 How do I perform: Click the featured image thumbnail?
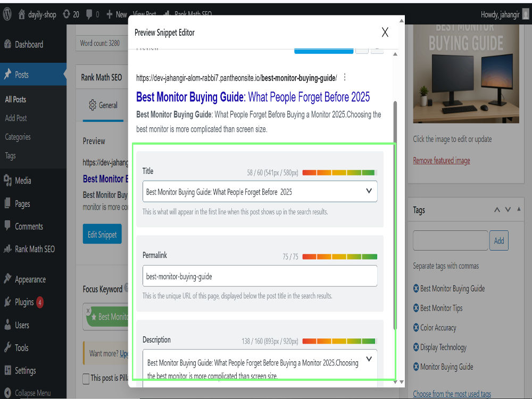[466, 73]
